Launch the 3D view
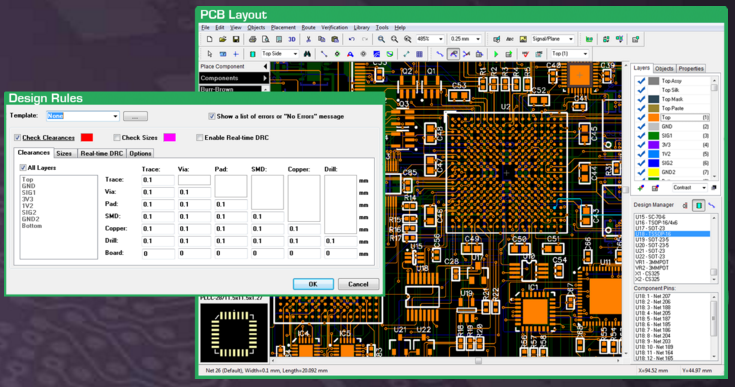The height and width of the screenshot is (387, 735). tap(292, 39)
